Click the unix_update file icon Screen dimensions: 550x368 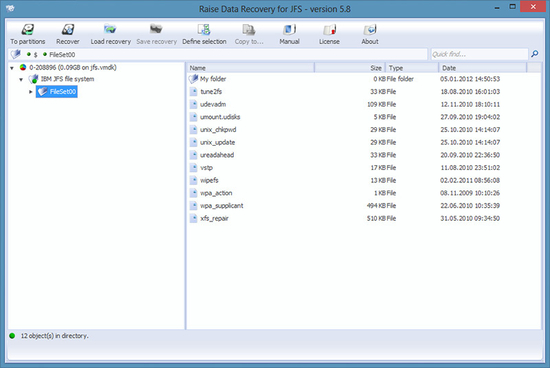[193, 142]
